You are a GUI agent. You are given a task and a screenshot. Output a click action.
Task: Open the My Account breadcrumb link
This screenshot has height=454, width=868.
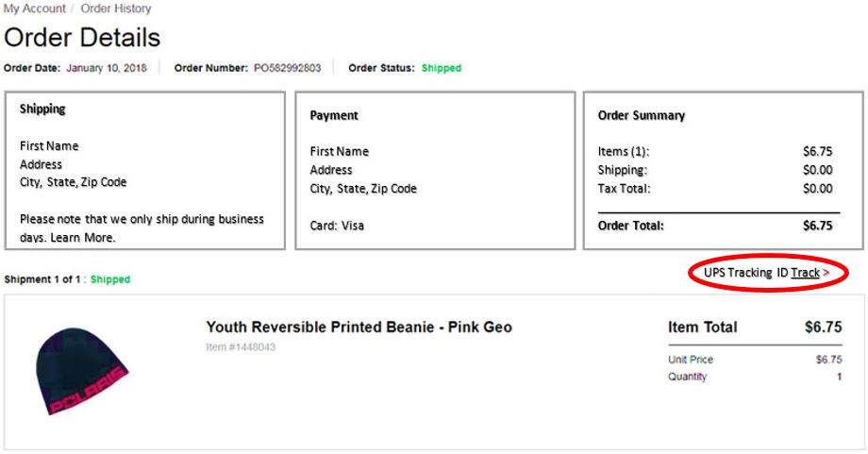point(35,8)
